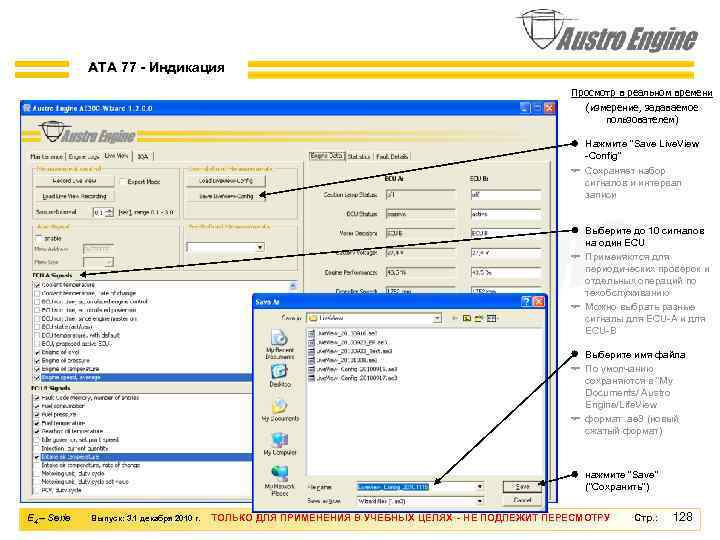Open the Save in folder dropdown
The height and width of the screenshot is (540, 720).
point(437,318)
